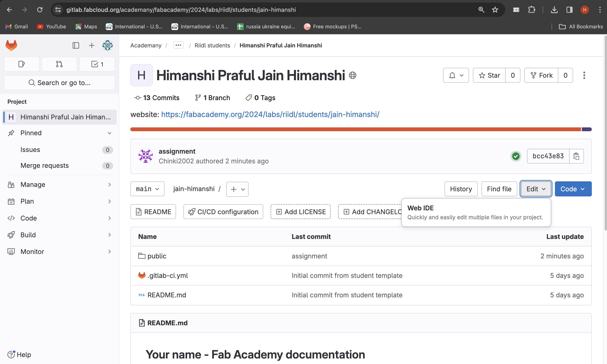Open notification settings bell dropdown
The width and height of the screenshot is (607, 364).
[x=456, y=75]
